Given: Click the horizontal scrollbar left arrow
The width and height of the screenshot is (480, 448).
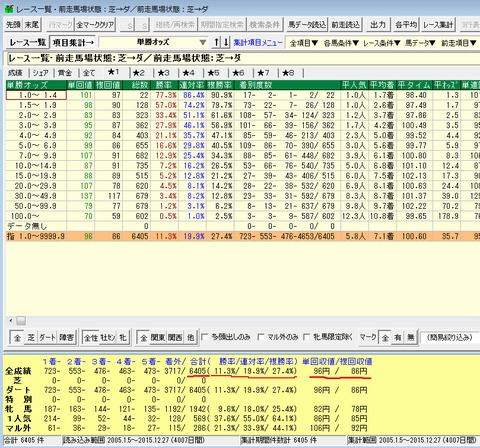Looking at the screenshot, I should coord(11,321).
